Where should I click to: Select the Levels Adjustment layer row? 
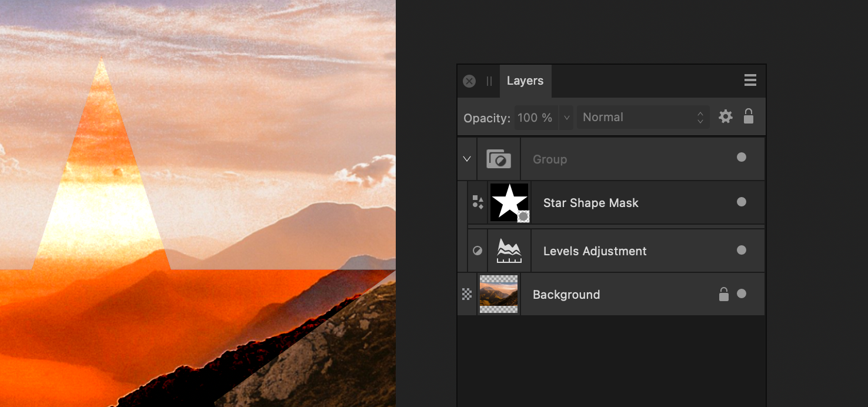tap(595, 250)
